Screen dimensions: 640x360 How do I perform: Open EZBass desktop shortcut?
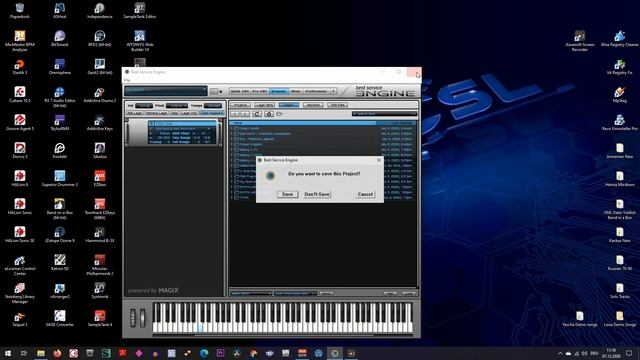[100, 178]
